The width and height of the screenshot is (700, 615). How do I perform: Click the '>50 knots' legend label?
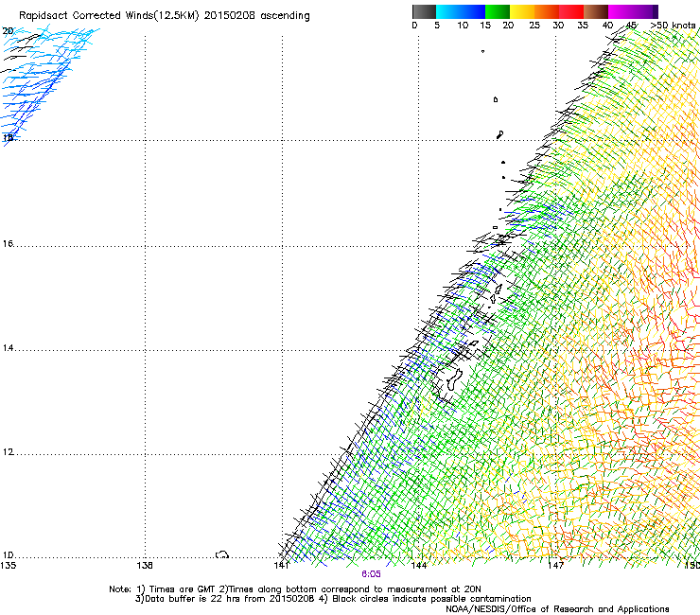click(x=673, y=25)
